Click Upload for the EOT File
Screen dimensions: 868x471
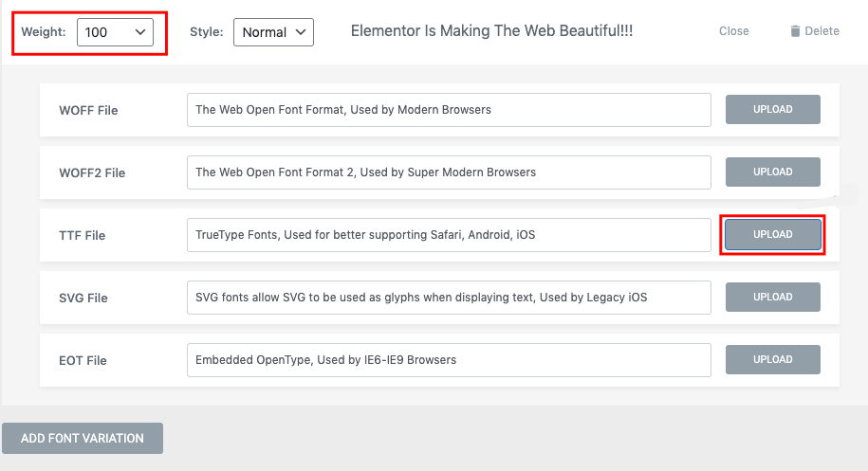point(772,360)
